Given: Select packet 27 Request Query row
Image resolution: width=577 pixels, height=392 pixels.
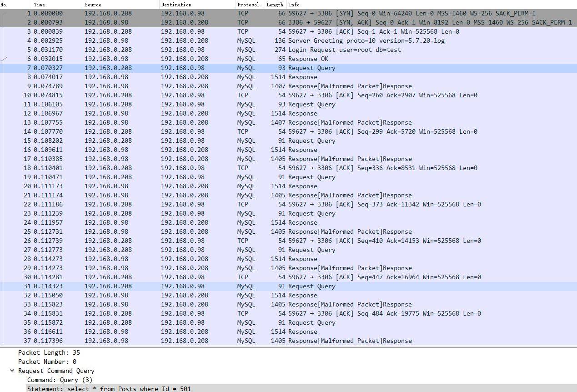Looking at the screenshot, I should (288, 250).
